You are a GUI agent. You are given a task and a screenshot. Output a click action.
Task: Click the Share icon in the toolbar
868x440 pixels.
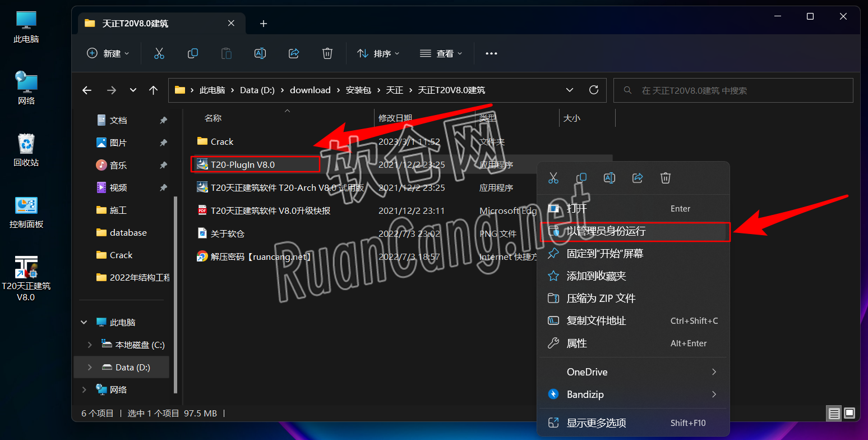294,53
